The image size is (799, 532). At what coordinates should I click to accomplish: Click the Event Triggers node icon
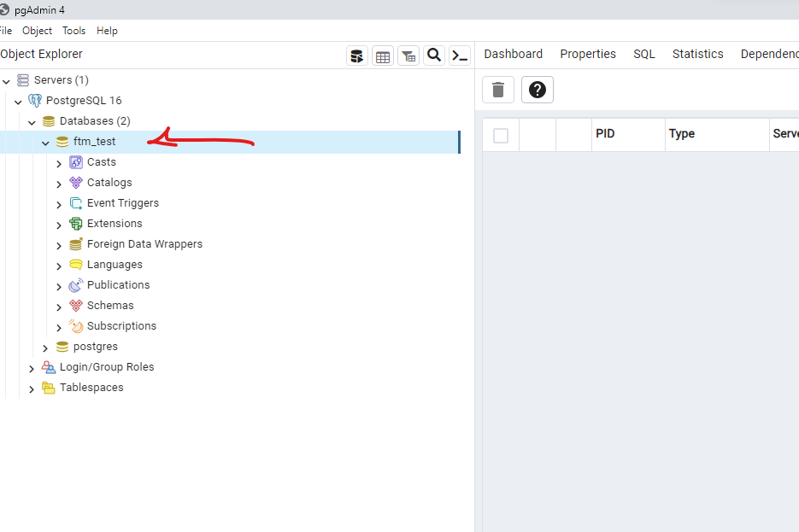pos(76,203)
